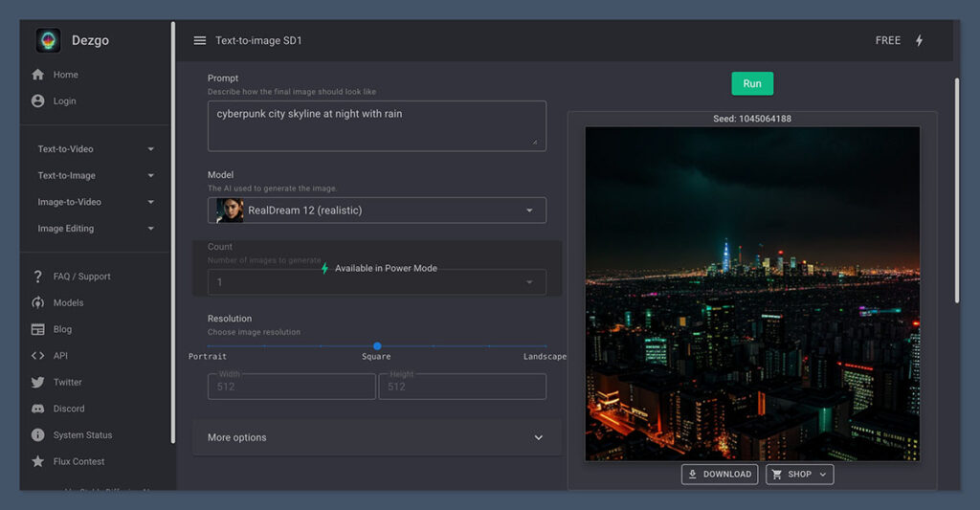Click the Download button below image
Viewport: 980px width, 510px height.
coord(720,475)
